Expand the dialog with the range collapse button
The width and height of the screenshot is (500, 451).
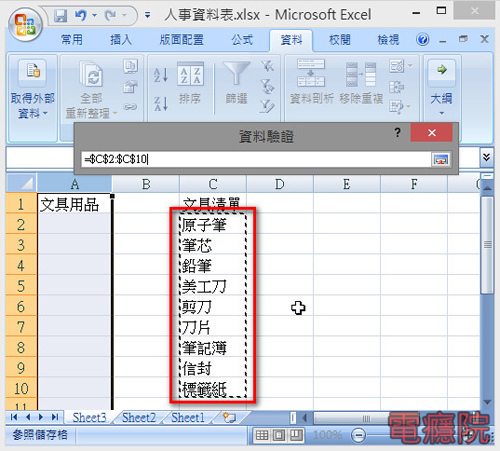pyautogui.click(x=441, y=159)
